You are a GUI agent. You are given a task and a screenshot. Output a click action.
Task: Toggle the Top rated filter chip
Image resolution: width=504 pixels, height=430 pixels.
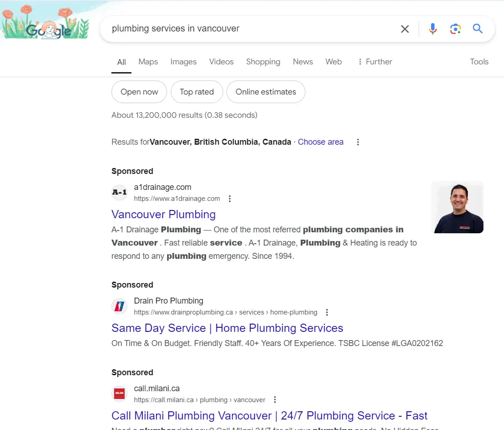[197, 92]
